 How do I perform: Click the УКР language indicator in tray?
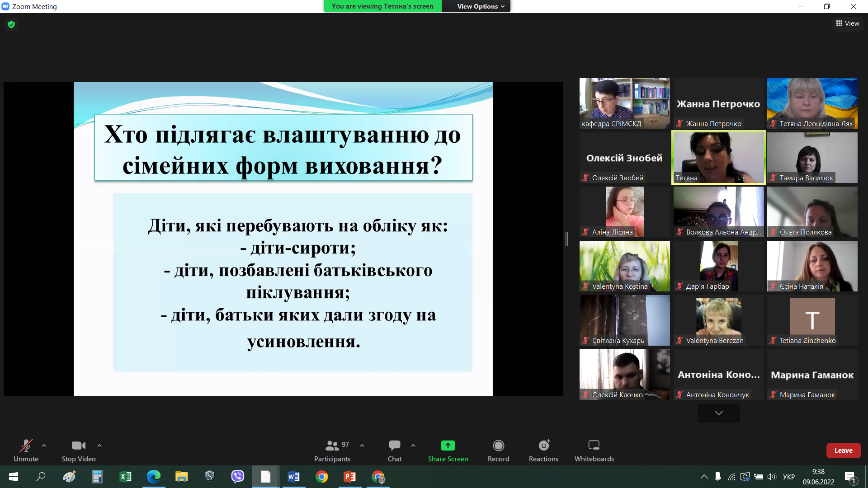(788, 477)
